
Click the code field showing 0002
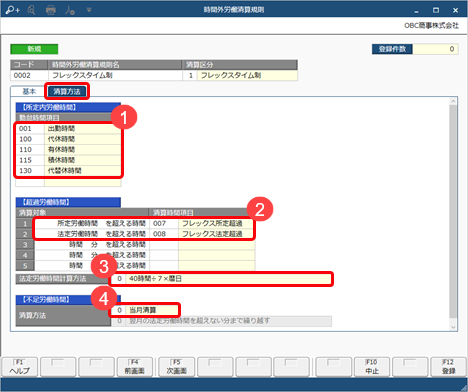pos(29,75)
